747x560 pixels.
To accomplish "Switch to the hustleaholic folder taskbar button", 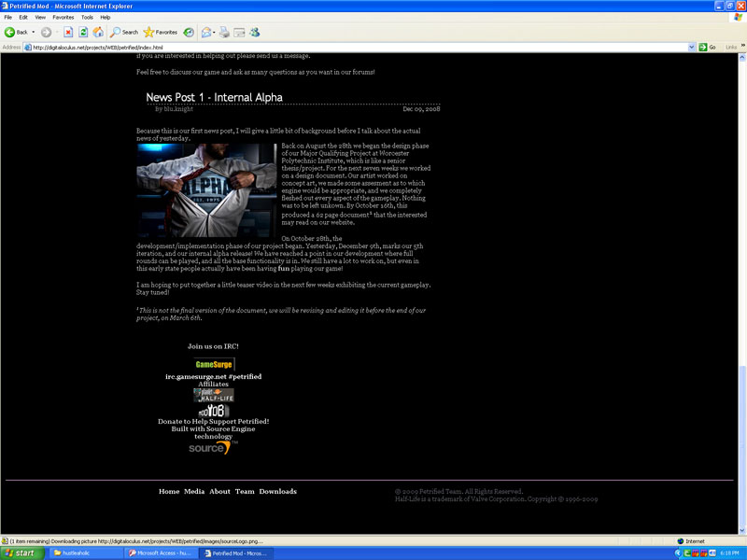I will (85, 553).
